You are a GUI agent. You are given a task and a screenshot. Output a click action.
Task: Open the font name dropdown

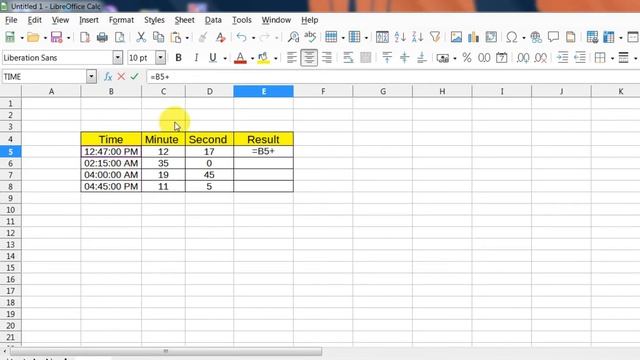[x=118, y=58]
